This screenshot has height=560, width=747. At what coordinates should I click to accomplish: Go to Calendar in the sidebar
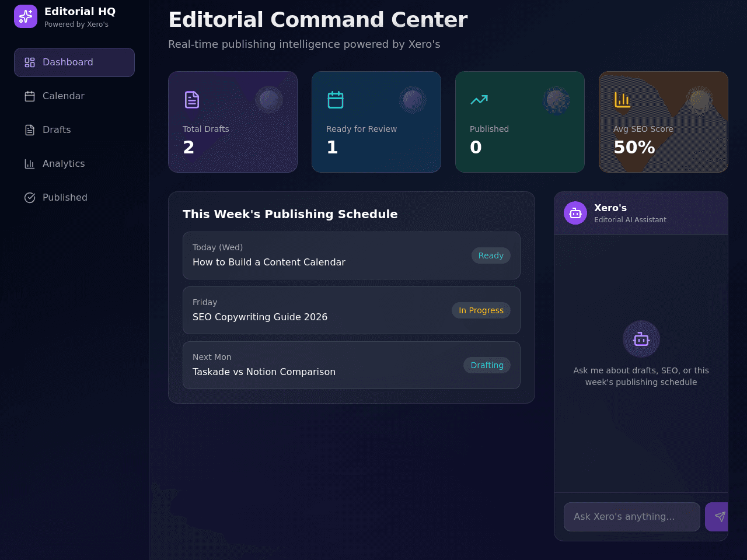point(74,96)
